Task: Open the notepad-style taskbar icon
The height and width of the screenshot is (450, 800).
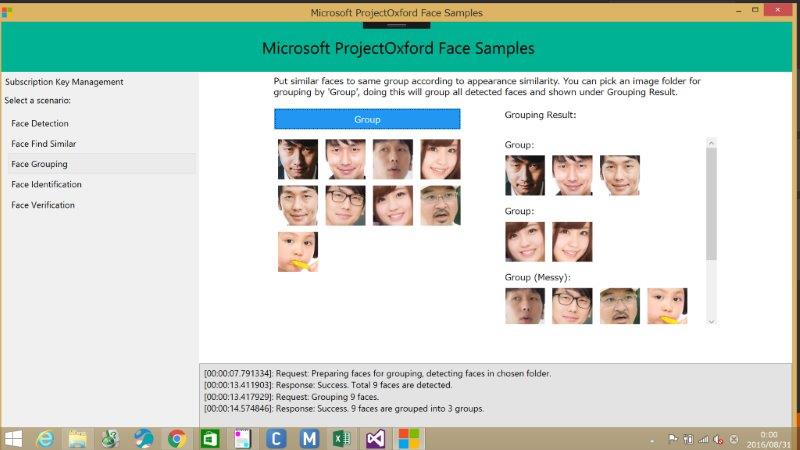Action: coord(243,438)
